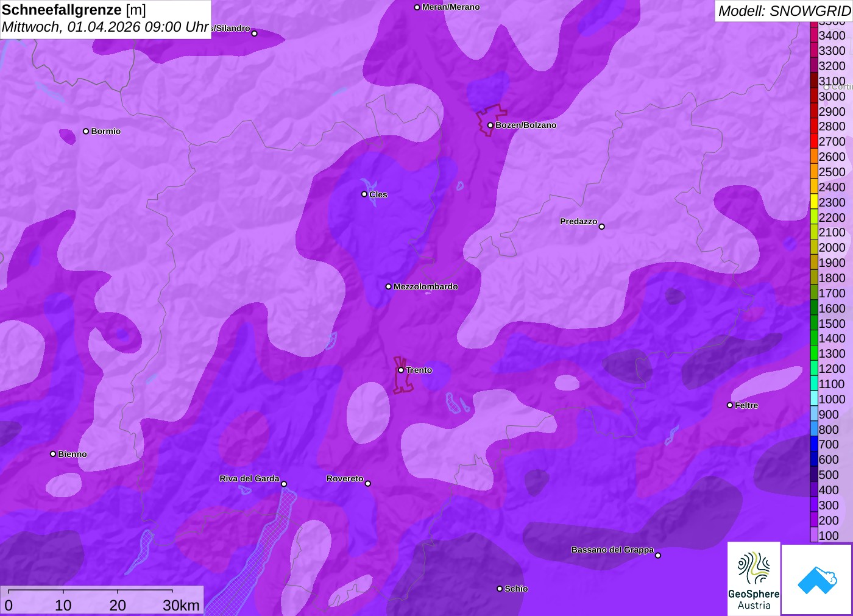Click the "Meran/Merano" map label
853x616 pixels.
tap(451, 7)
